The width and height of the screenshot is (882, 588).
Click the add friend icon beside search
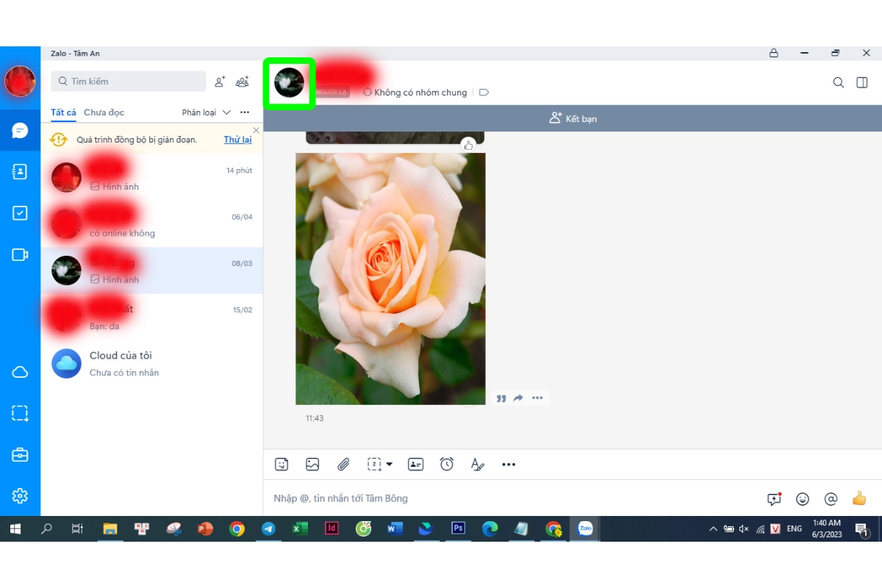click(220, 82)
